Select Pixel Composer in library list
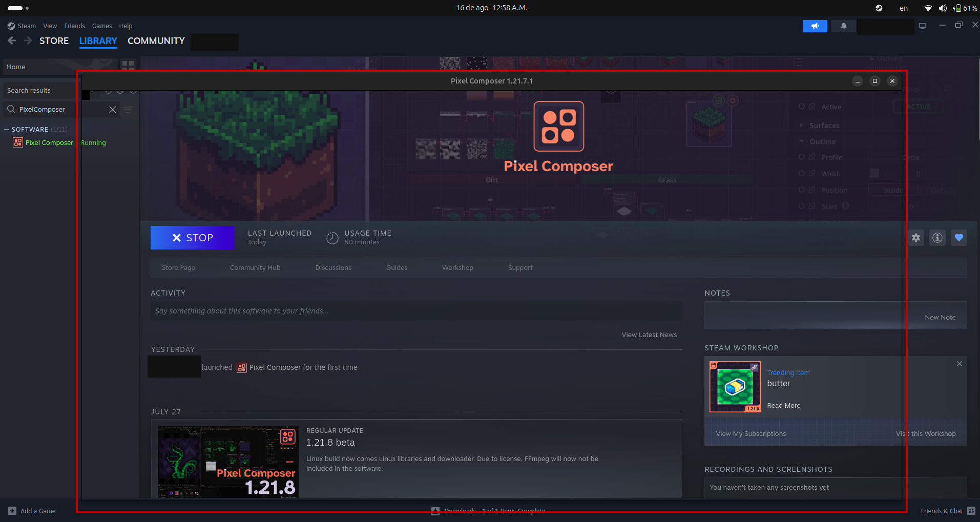This screenshot has width=980, height=522. pos(49,143)
